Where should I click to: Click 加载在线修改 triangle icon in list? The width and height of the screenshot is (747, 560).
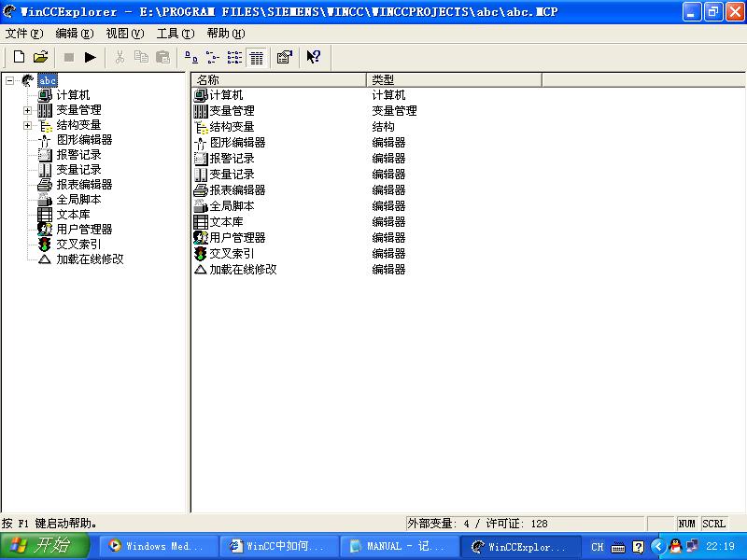point(201,270)
